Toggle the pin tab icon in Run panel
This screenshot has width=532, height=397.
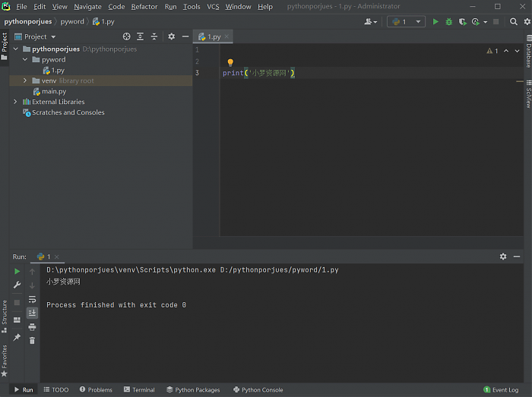tap(17, 337)
